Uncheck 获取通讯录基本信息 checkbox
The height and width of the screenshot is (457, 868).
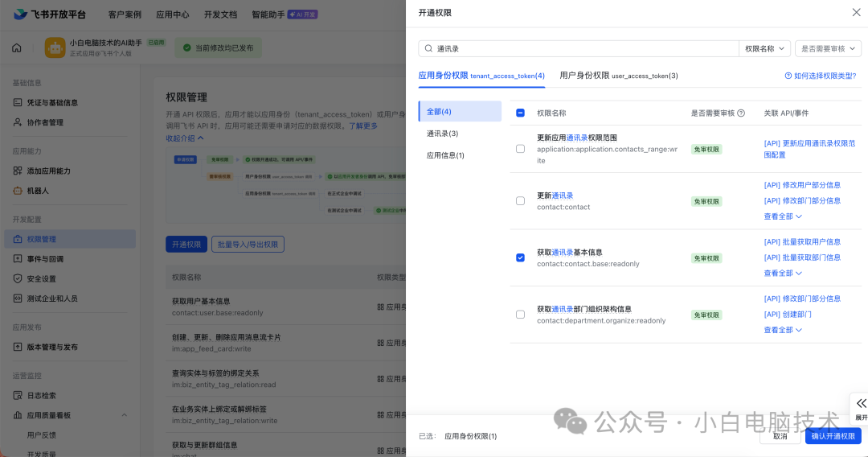pyautogui.click(x=520, y=257)
